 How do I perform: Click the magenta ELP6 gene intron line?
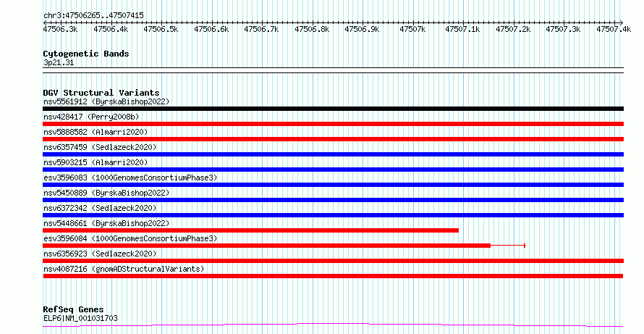[333, 325]
